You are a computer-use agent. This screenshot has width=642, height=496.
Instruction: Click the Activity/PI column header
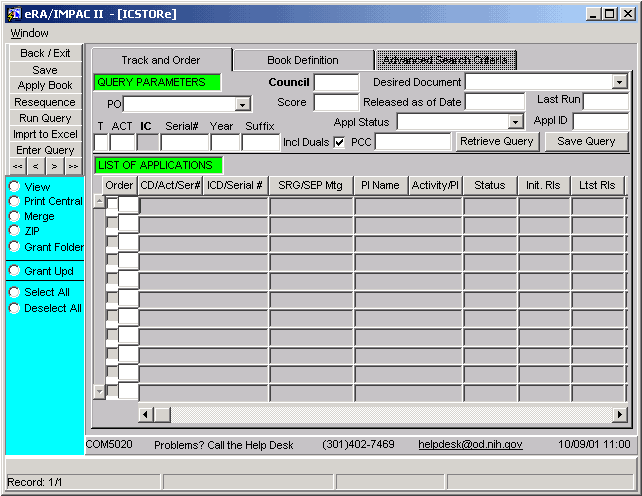[435, 186]
